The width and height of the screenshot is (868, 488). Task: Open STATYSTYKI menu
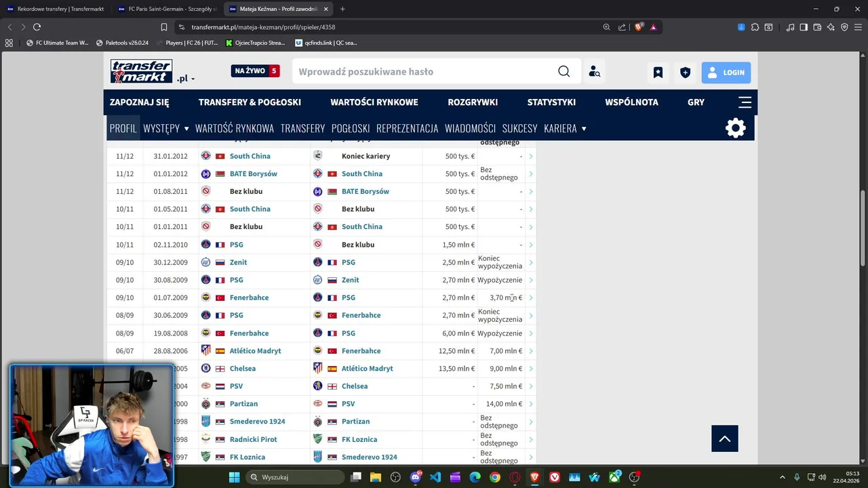[x=551, y=102]
